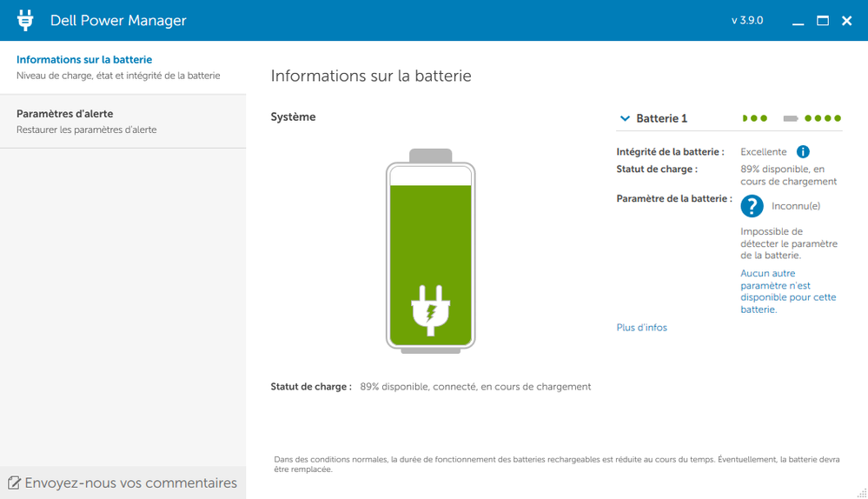The image size is (868, 499).
Task: Click the window resize grip corner
Action: 861,493
